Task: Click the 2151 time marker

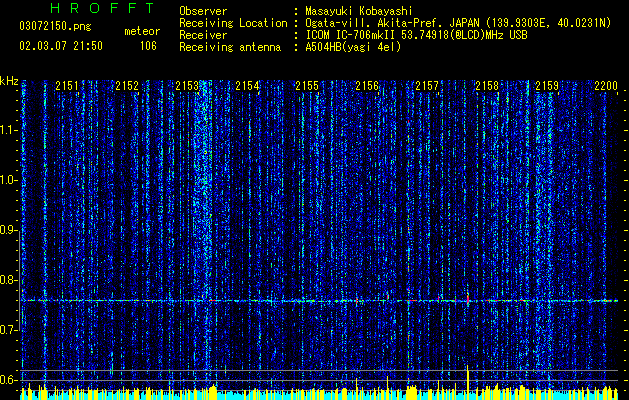Action: click(x=67, y=86)
